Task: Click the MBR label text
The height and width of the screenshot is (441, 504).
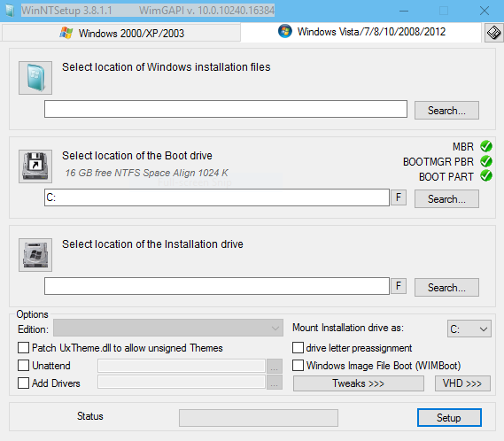Action: tap(463, 147)
